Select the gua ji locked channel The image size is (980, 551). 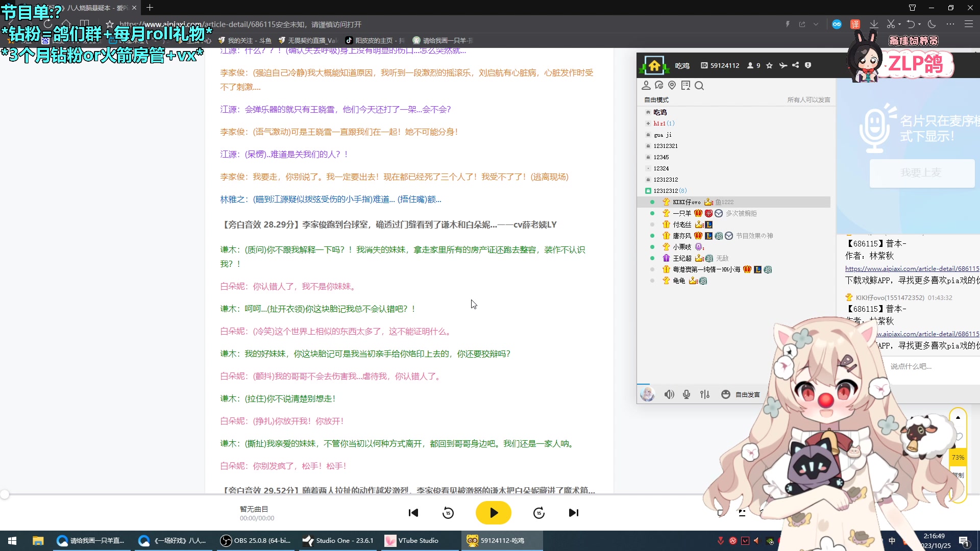pyautogui.click(x=663, y=135)
